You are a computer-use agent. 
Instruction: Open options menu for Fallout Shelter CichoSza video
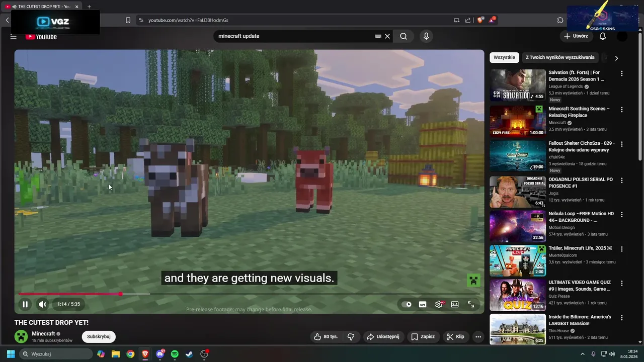point(622,144)
